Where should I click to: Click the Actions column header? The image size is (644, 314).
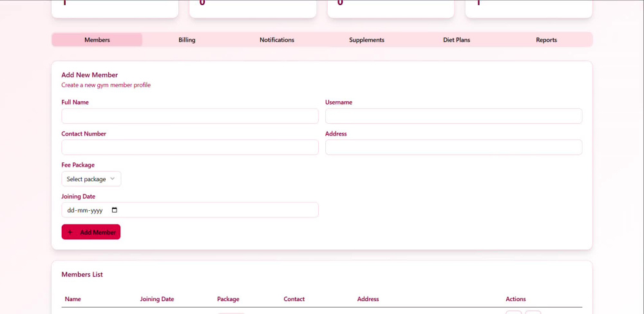click(515, 299)
